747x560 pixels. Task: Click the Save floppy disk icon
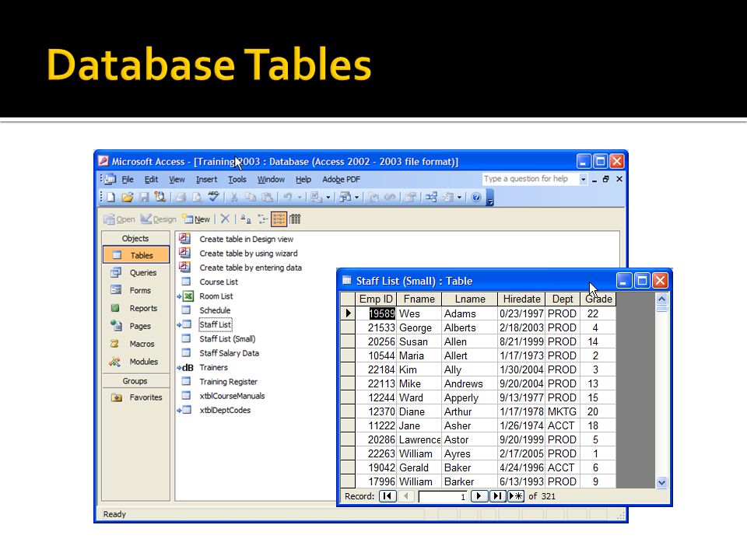[144, 197]
